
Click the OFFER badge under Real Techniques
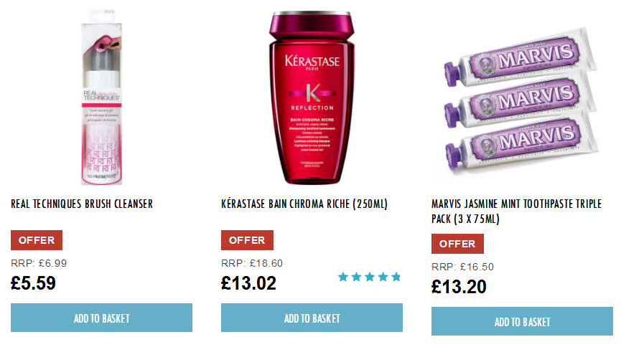[x=37, y=240]
